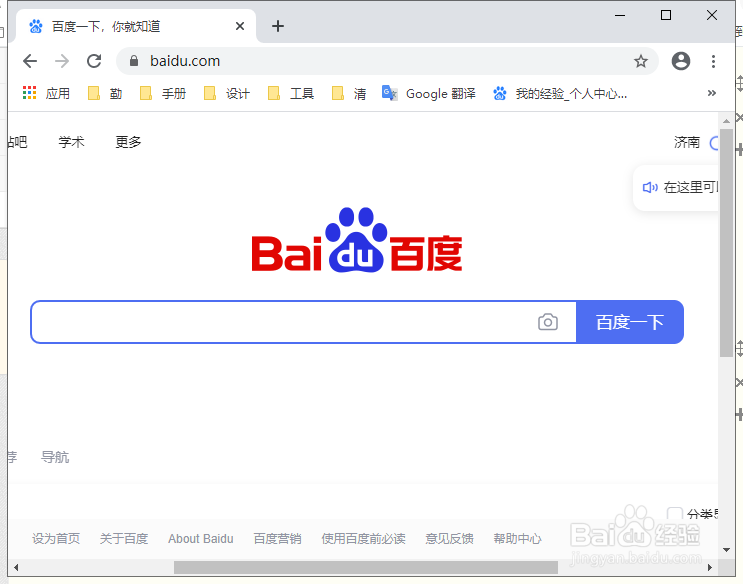Select the 百度一下，你就知道 tab
The height and width of the screenshot is (584, 743).
point(136,26)
